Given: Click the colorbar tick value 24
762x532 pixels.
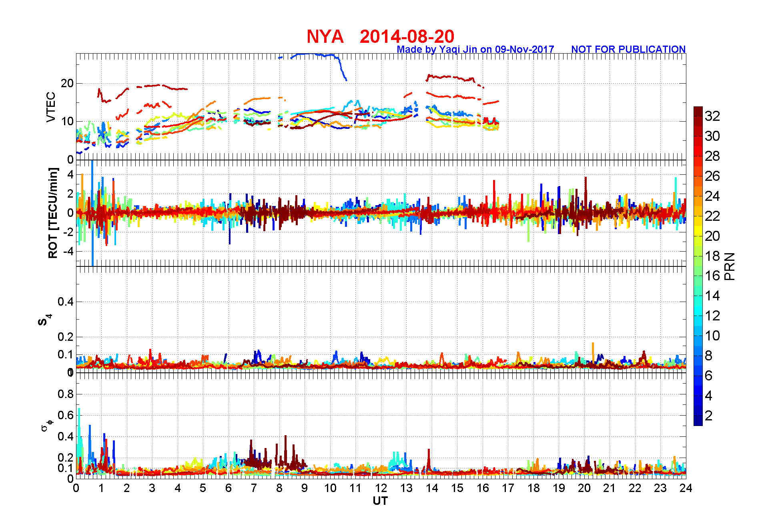Looking at the screenshot, I should click(712, 196).
